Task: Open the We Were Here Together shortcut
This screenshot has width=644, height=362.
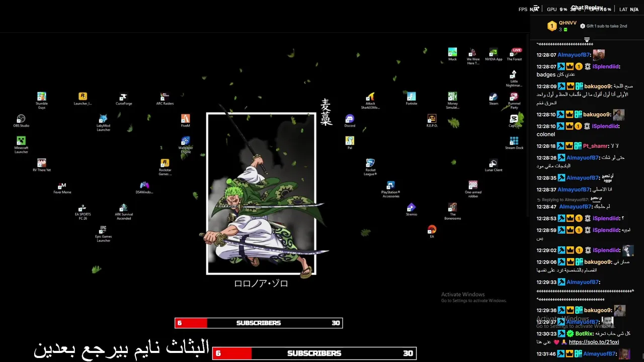Action: point(473,56)
